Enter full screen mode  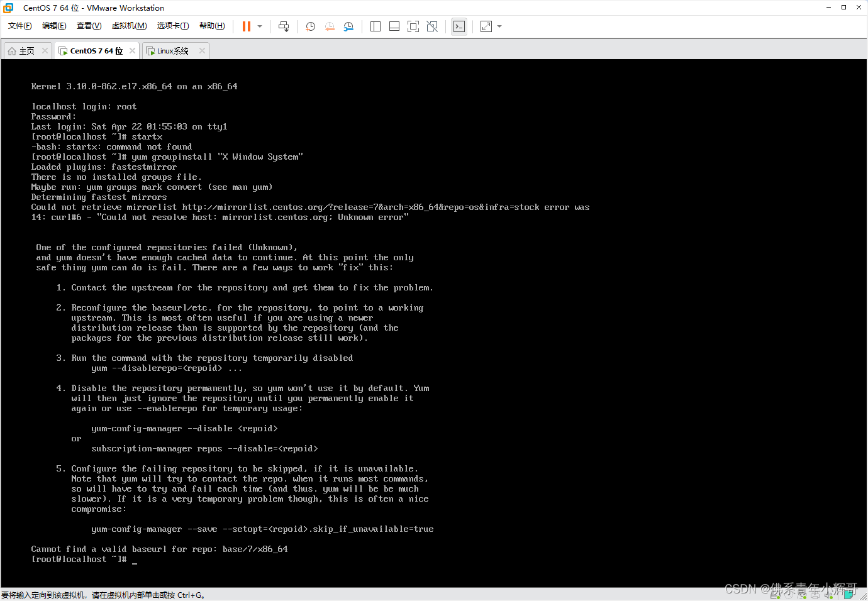coord(413,26)
